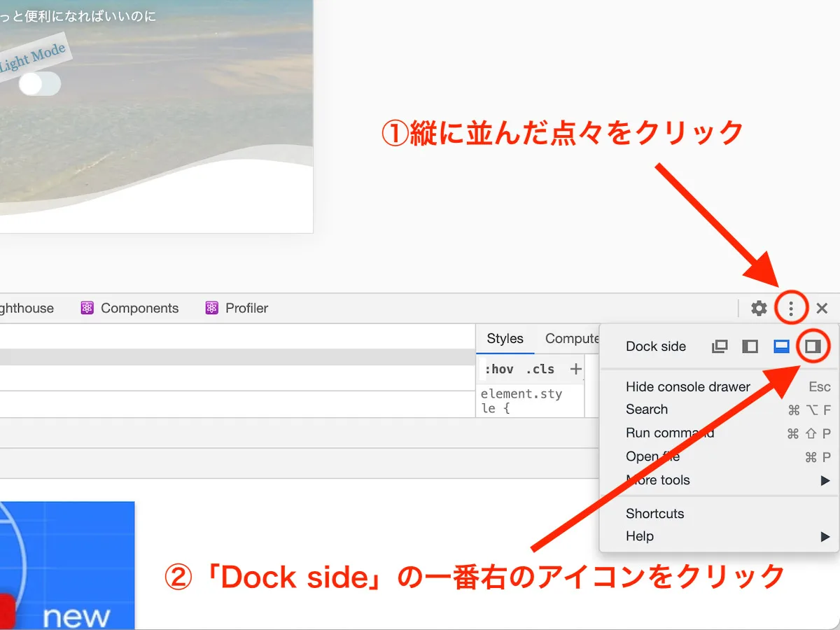Select Hide console drawer
The image size is (840, 630).
click(x=687, y=386)
